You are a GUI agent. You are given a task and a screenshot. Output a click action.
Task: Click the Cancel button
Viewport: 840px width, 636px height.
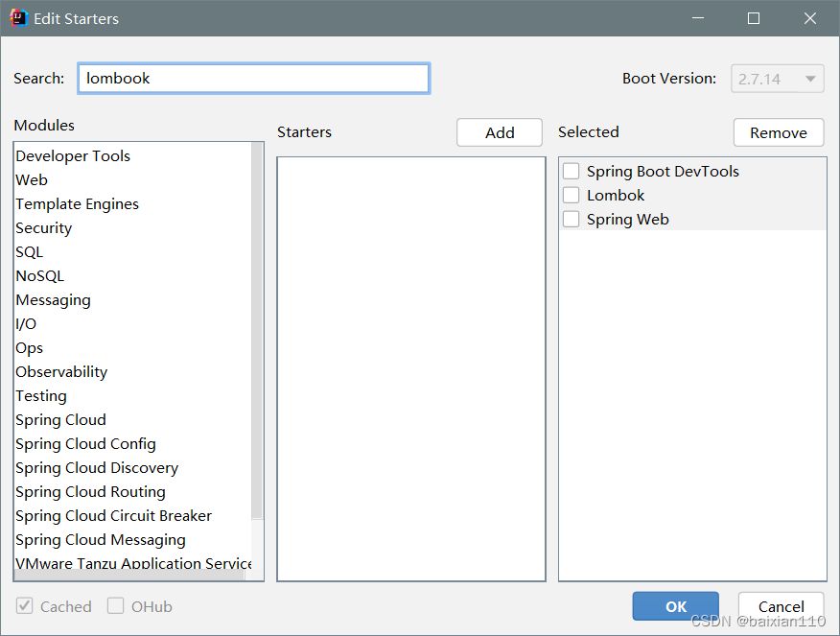pyautogui.click(x=781, y=606)
